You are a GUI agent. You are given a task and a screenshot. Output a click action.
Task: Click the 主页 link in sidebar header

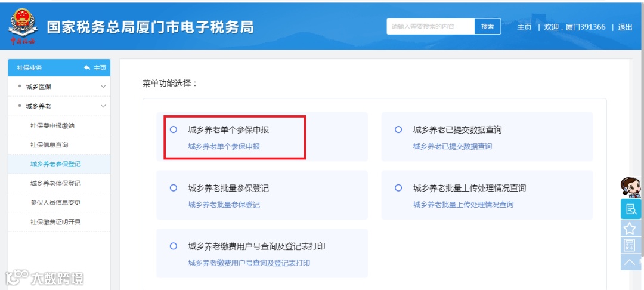pos(100,68)
